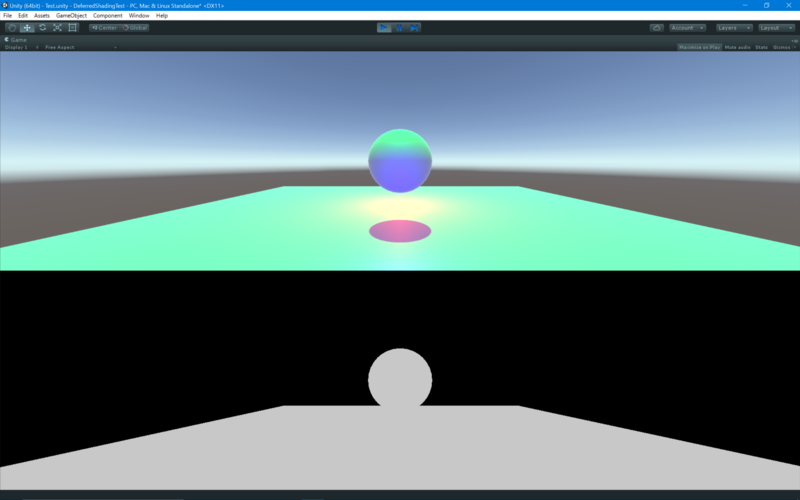
Task: Pause the game preview
Action: coord(399,28)
